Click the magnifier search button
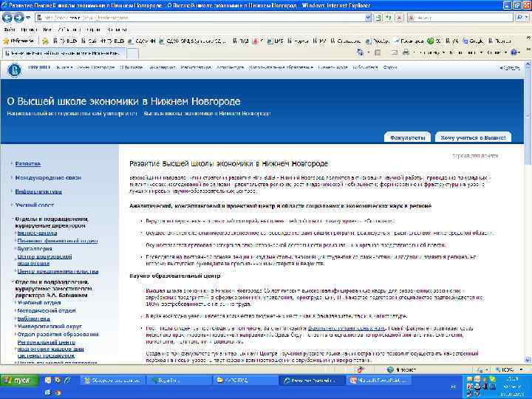 (519, 18)
